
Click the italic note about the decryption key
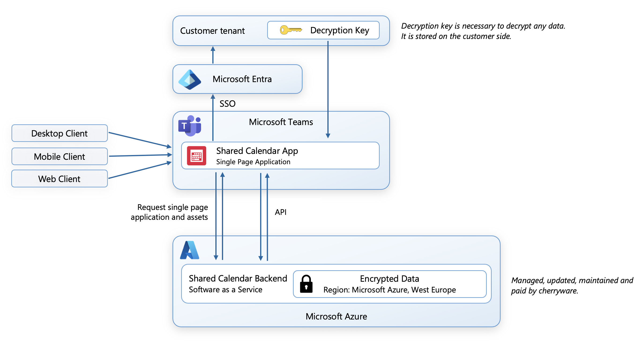click(483, 31)
